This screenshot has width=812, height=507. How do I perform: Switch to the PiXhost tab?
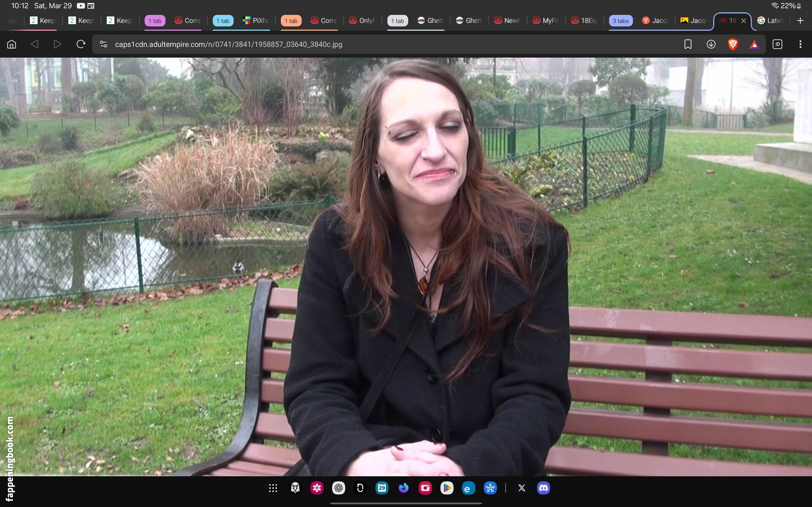coord(256,21)
